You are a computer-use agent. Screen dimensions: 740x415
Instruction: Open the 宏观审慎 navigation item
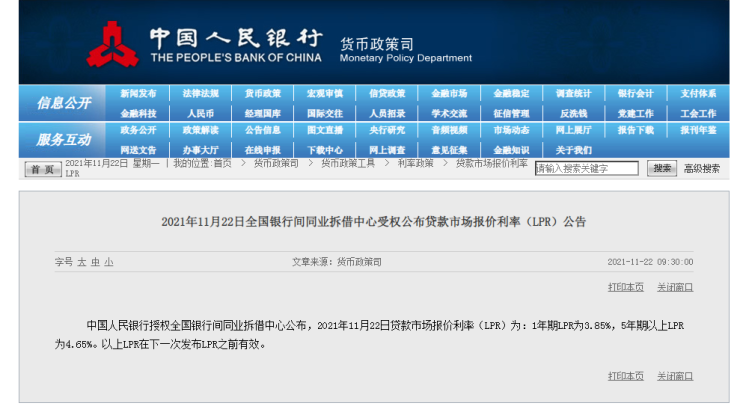[325, 93]
